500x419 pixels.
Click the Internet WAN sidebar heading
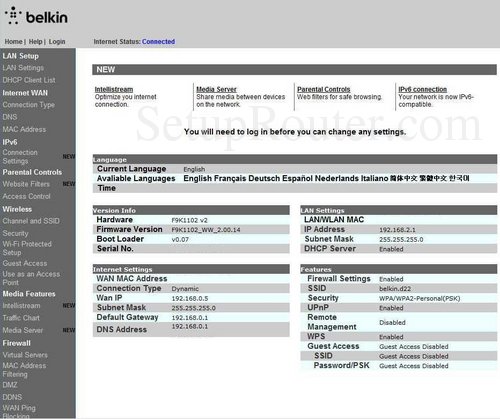click(25, 93)
